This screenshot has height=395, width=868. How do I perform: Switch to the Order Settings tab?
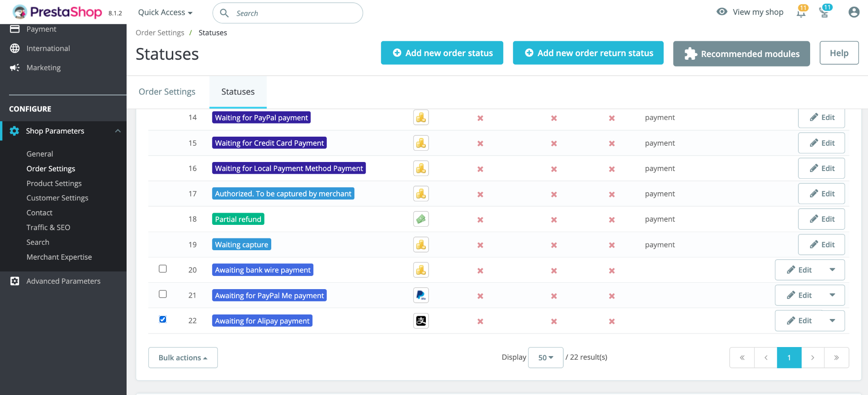pyautogui.click(x=167, y=92)
